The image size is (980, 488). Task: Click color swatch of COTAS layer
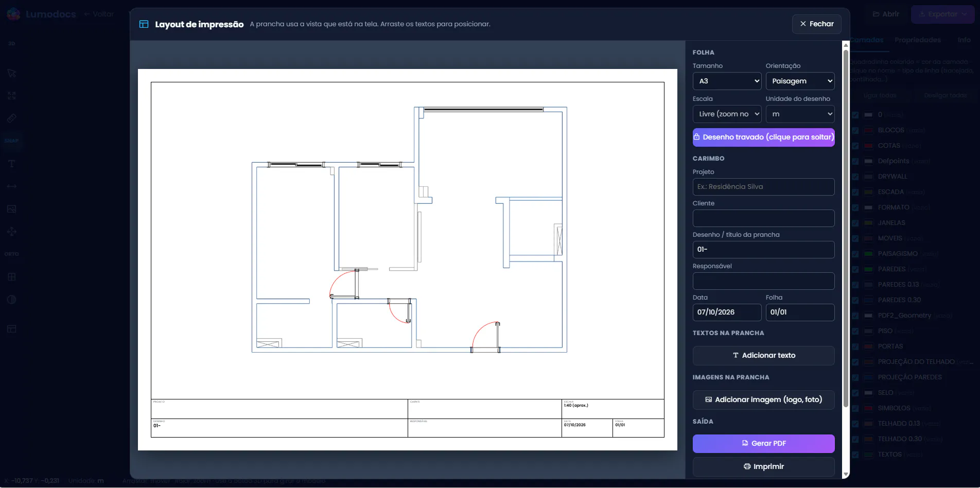point(869,146)
